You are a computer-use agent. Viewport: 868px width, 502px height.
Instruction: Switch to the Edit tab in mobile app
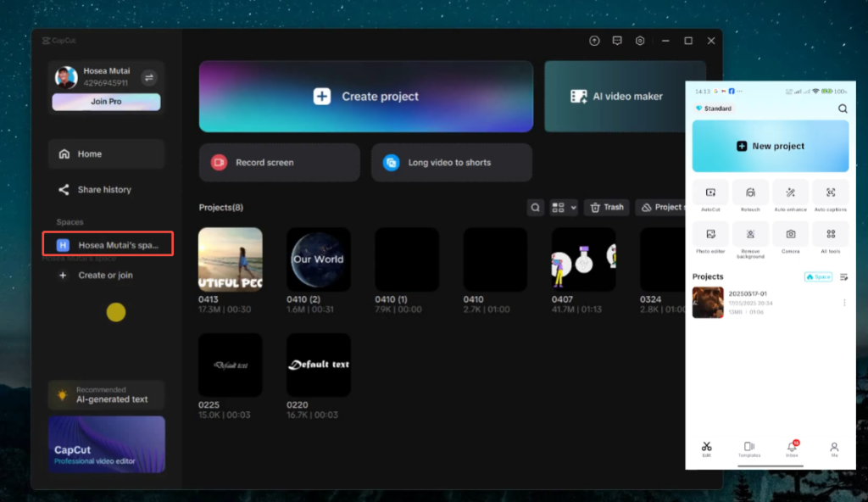pyautogui.click(x=706, y=449)
